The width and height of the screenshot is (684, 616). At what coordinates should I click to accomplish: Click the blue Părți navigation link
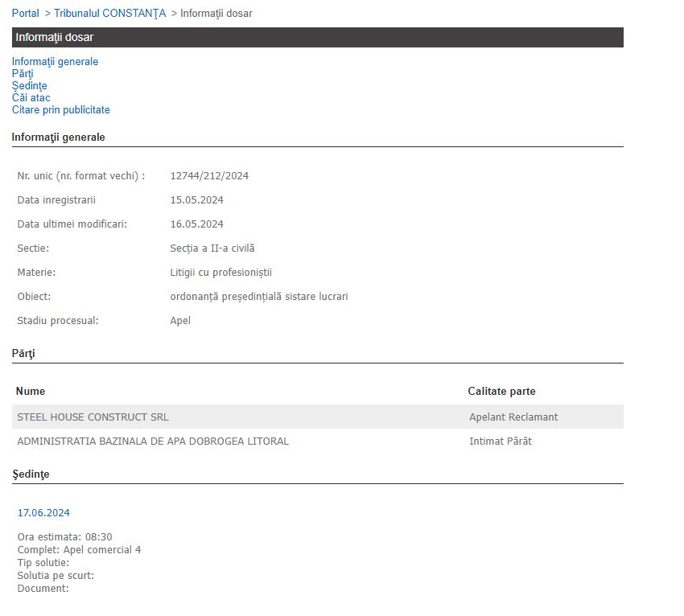23,74
